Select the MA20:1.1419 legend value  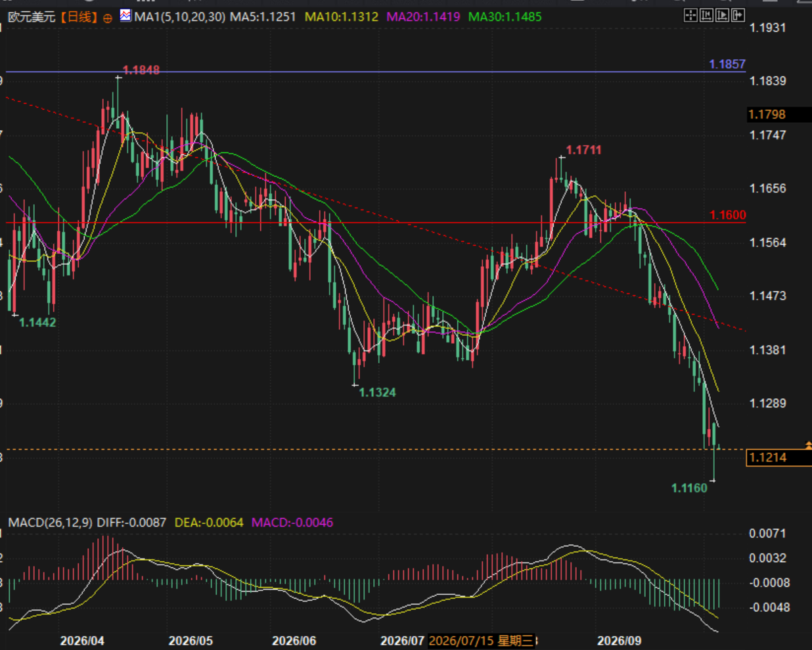(423, 16)
